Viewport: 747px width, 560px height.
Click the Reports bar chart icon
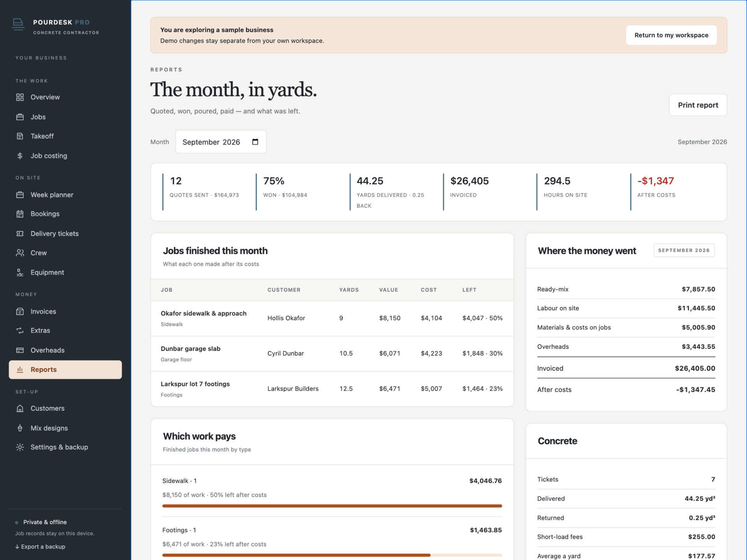pyautogui.click(x=20, y=369)
